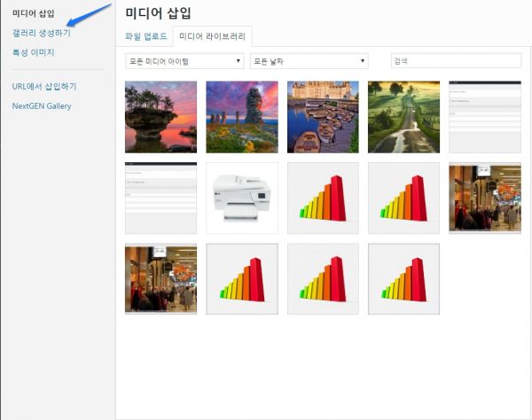Select the rock formation with flowers image
The height and width of the screenshot is (420, 532).
(x=242, y=117)
